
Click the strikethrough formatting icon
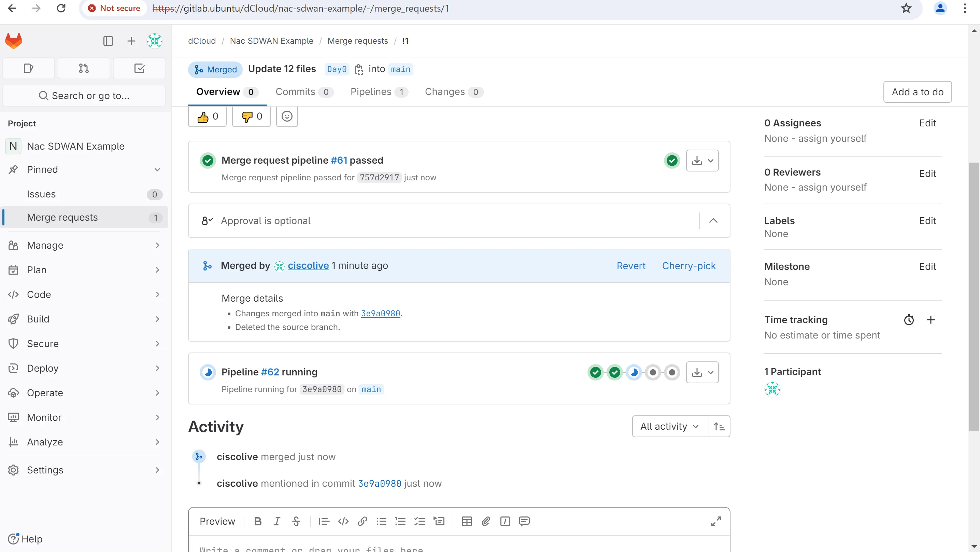click(x=296, y=521)
